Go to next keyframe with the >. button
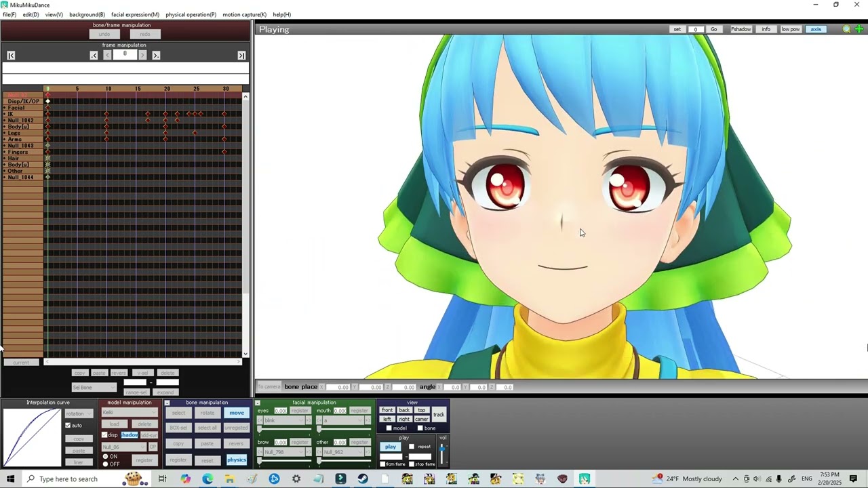Viewport: 868px width, 488px height. [x=156, y=56]
